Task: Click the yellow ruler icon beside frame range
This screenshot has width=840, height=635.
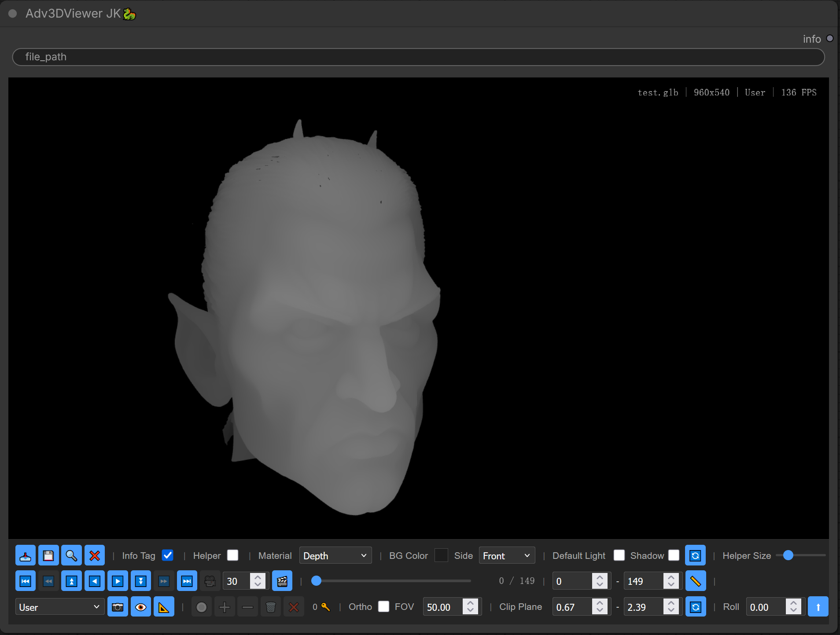Action: pos(696,581)
